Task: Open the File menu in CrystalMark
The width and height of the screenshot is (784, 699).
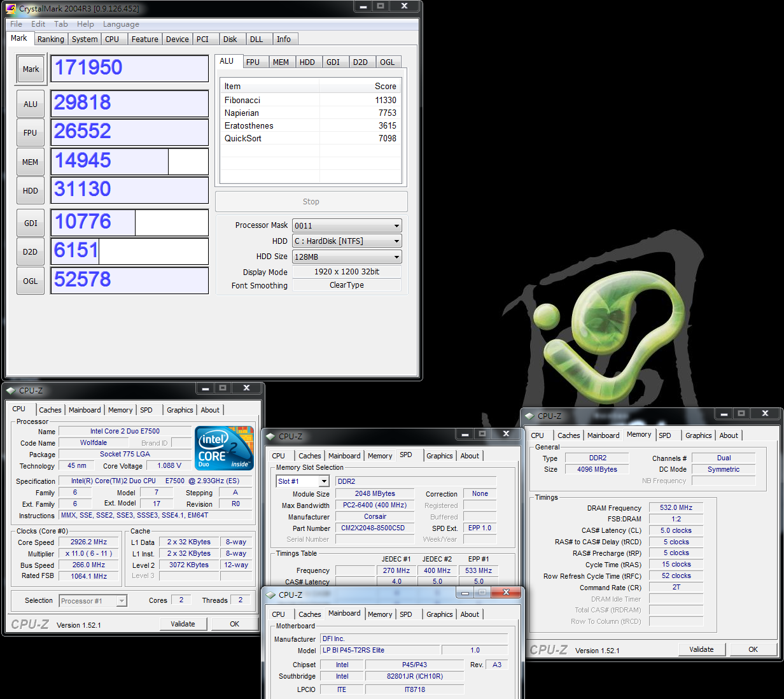Action: (17, 24)
